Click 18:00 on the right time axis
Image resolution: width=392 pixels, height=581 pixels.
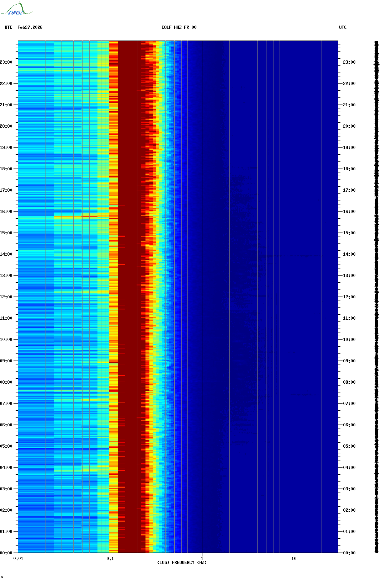point(349,169)
